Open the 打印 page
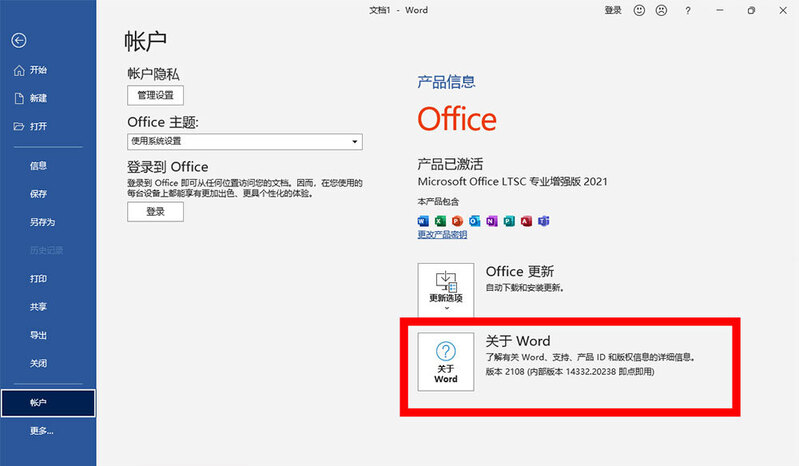This screenshot has width=799, height=466. click(x=38, y=278)
